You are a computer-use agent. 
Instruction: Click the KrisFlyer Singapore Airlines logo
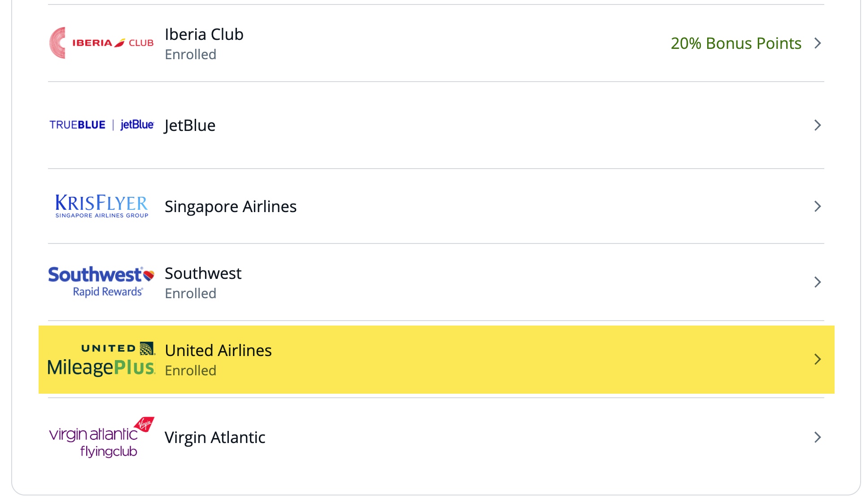point(101,206)
